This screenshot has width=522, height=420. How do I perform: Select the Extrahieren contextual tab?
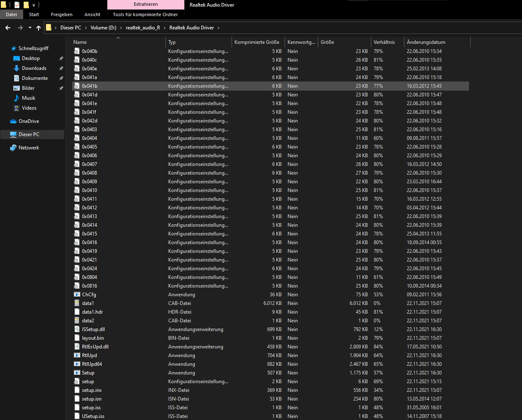coord(146,5)
